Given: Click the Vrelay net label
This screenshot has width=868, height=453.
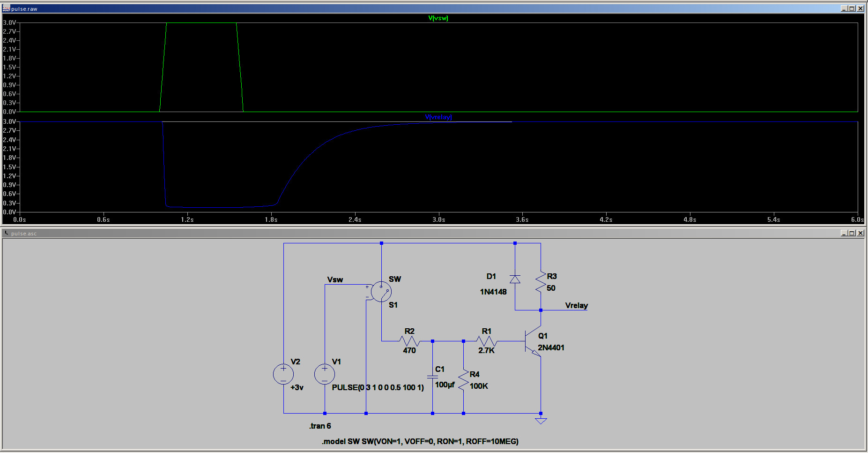Looking at the screenshot, I should click(x=576, y=305).
